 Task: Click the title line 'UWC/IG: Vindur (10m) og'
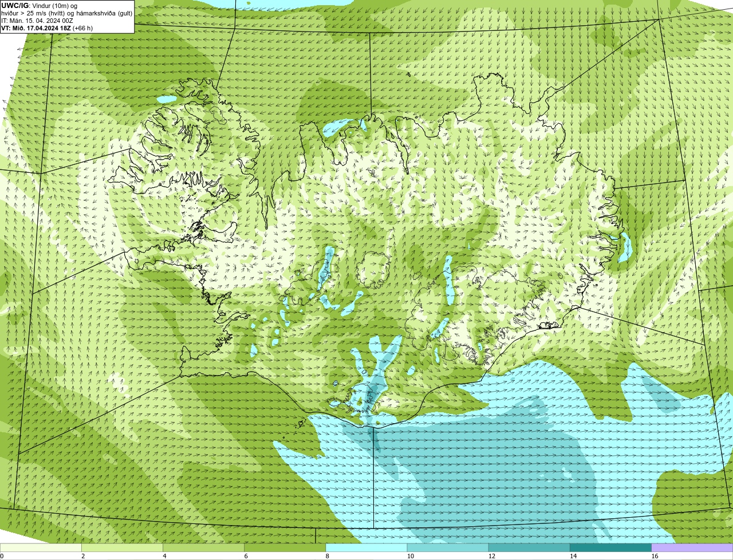(x=39, y=5)
